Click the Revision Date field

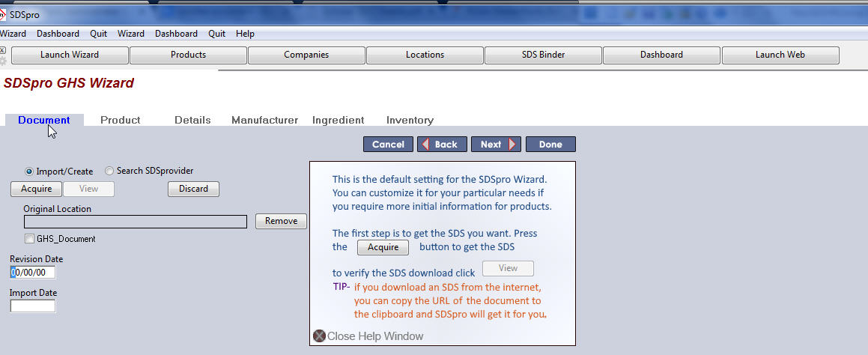[x=33, y=272]
